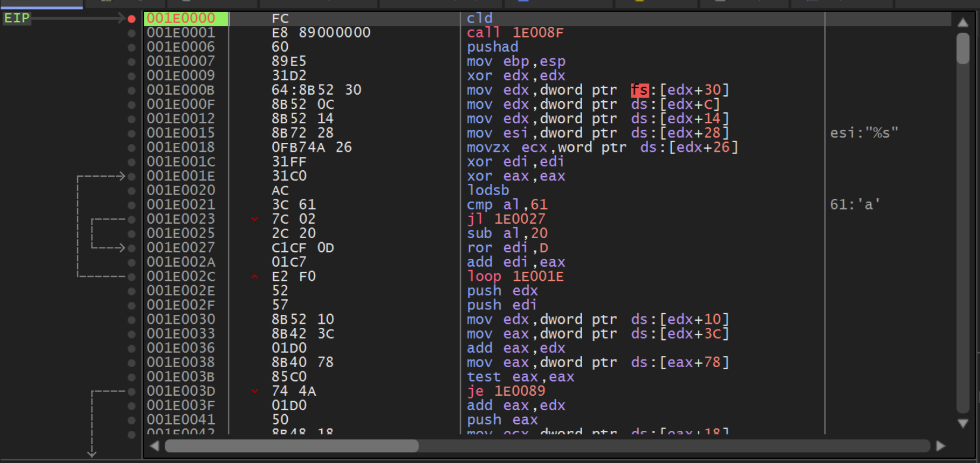Select the call 1E008F instruction
The width and height of the screenshot is (980, 463).
click(x=515, y=33)
